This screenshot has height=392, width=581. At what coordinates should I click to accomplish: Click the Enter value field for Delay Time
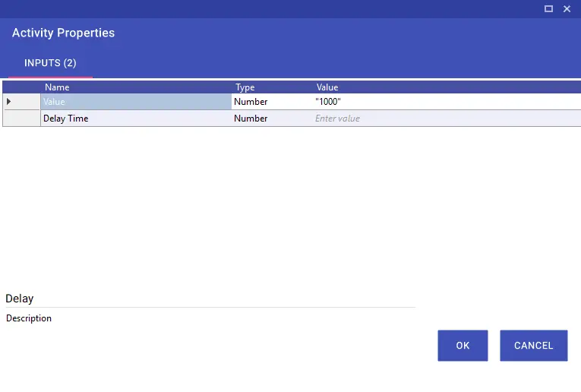coord(447,119)
